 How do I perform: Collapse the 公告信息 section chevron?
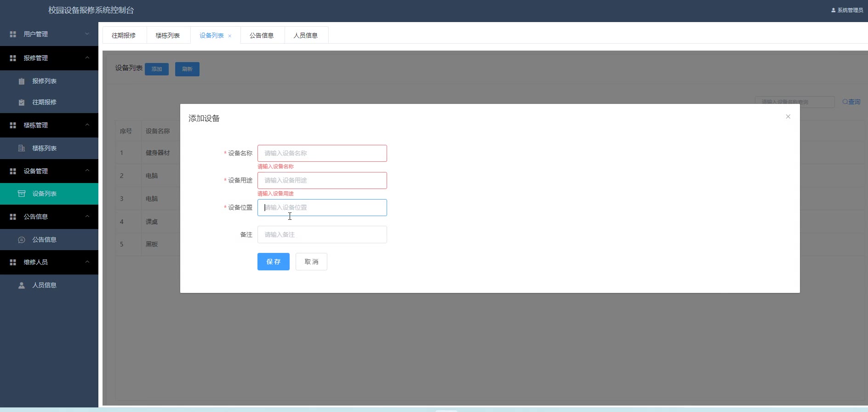tap(87, 217)
